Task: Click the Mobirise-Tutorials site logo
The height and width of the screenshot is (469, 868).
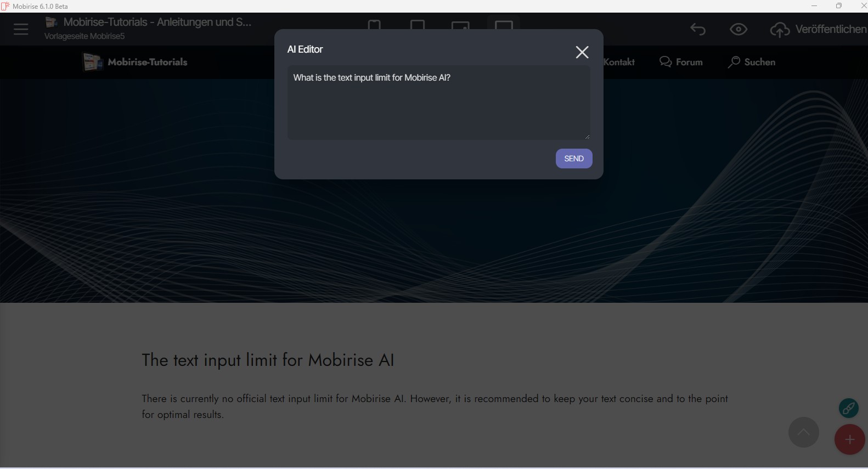Action: [x=135, y=62]
